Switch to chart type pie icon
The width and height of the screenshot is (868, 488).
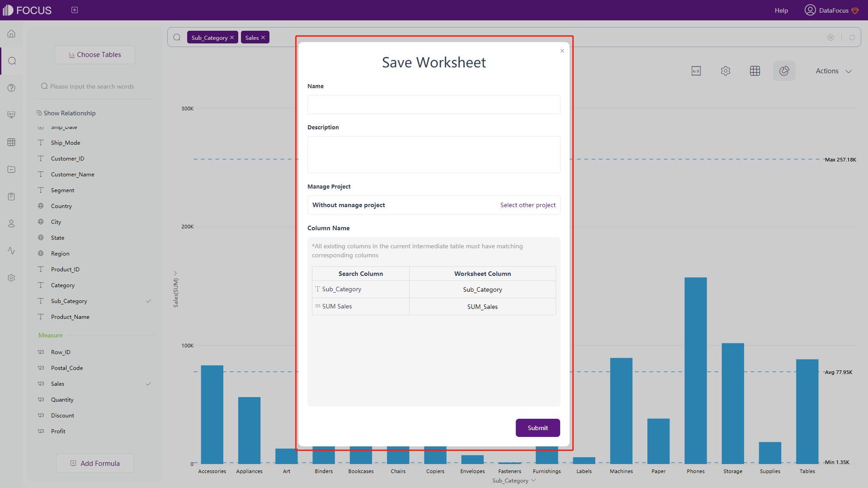784,71
